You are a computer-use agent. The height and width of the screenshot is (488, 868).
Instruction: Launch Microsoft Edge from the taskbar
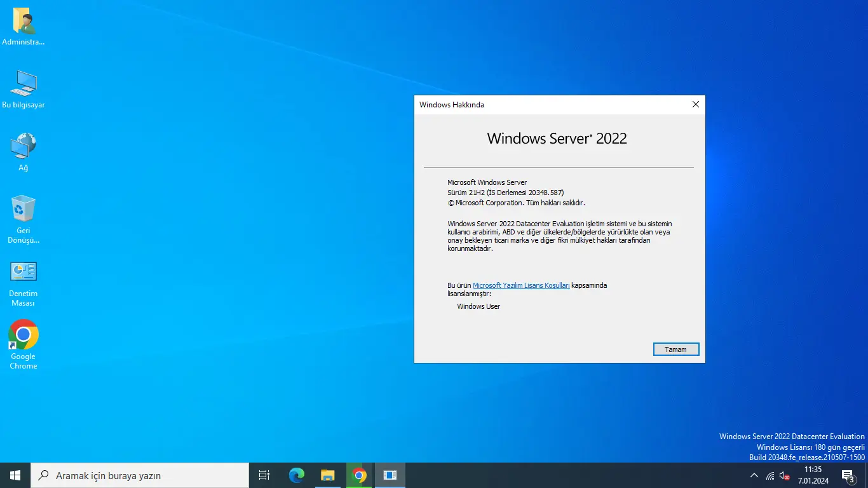297,475
